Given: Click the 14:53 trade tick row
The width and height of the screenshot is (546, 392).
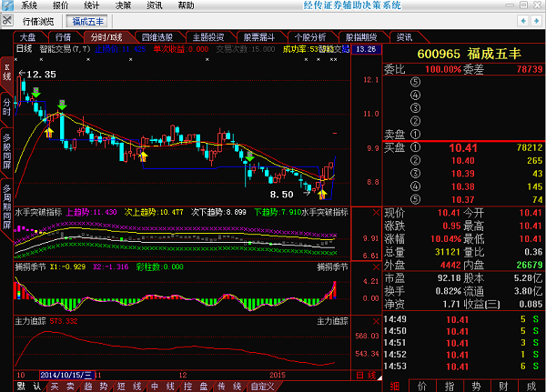Looking at the screenshot, I should pyautogui.click(x=463, y=367).
